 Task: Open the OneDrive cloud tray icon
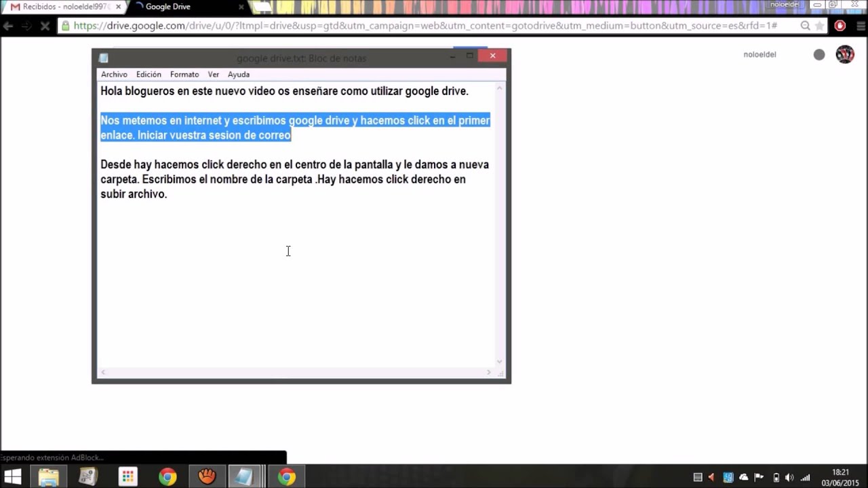(x=744, y=477)
